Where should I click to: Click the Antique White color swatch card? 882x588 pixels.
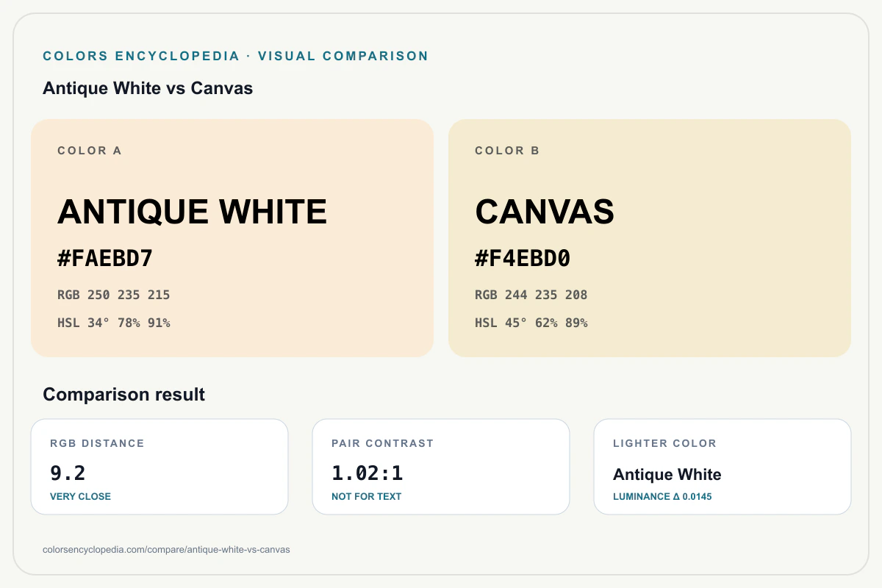pyautogui.click(x=232, y=238)
